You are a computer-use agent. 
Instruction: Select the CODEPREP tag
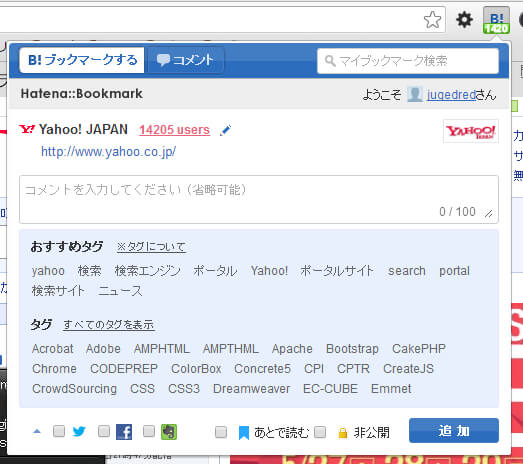tap(124, 369)
